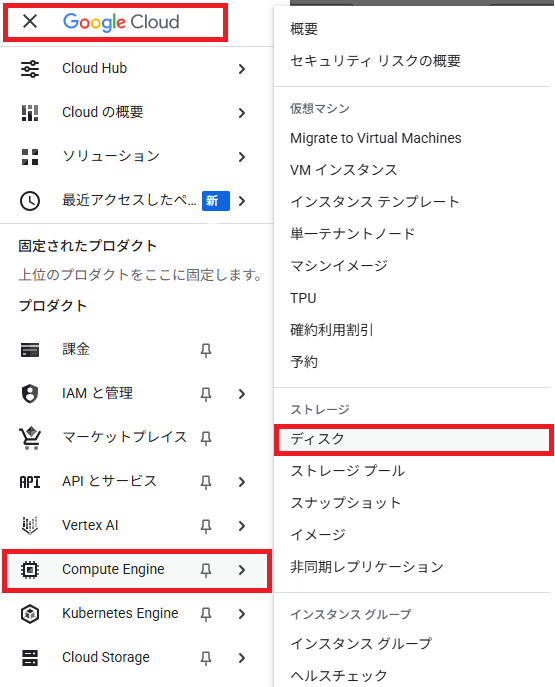Expand the API とサービス submenu chevron
This screenshot has width=555, height=687.
[242, 482]
